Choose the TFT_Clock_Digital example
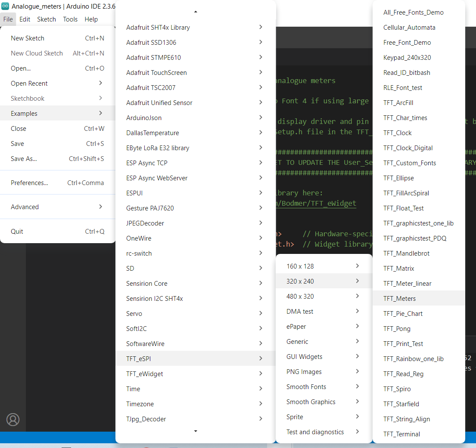 point(408,148)
